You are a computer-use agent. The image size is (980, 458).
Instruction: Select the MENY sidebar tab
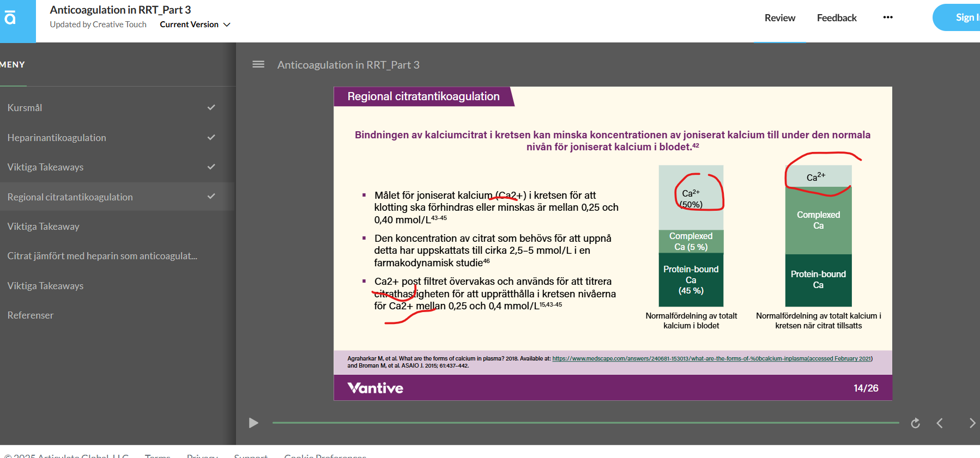click(x=13, y=64)
